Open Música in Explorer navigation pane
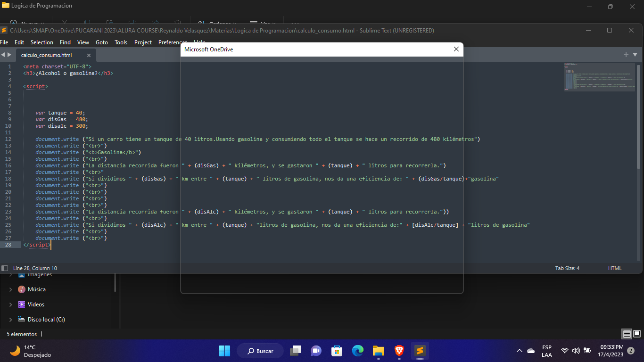This screenshot has width=644, height=362. [32, 289]
